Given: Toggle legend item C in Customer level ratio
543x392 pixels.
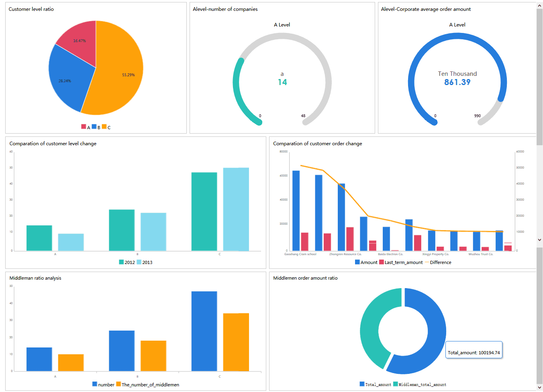Looking at the screenshot, I should [x=106, y=127].
